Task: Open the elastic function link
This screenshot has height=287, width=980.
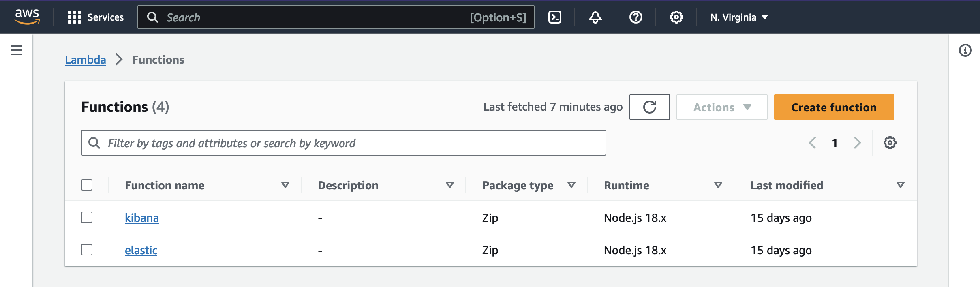Action: [141, 250]
